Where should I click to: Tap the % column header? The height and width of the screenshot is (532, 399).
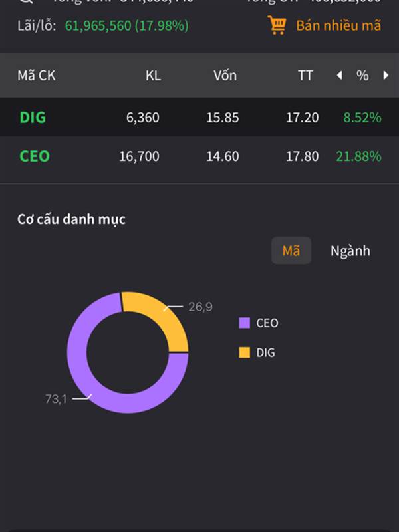[362, 76]
